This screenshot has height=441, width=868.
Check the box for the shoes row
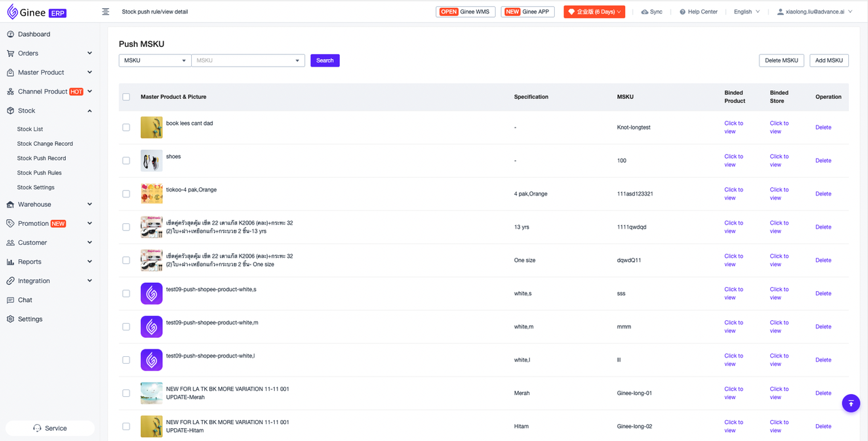(x=126, y=161)
